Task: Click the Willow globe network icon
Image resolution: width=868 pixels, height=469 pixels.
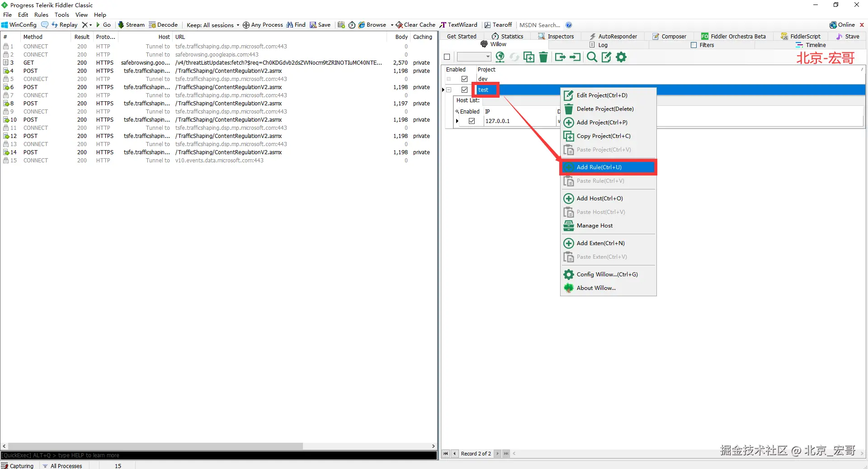Action: tap(500, 57)
